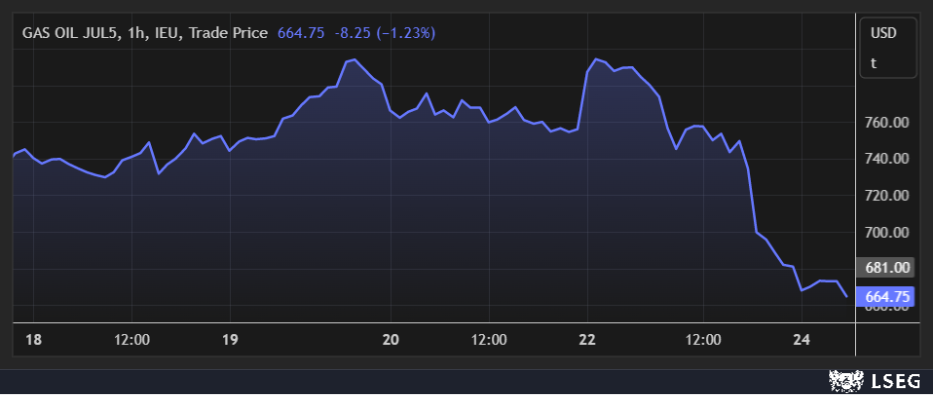The width and height of the screenshot is (933, 395).
Task: Click the 740.00 price axis label
Action: click(x=887, y=159)
